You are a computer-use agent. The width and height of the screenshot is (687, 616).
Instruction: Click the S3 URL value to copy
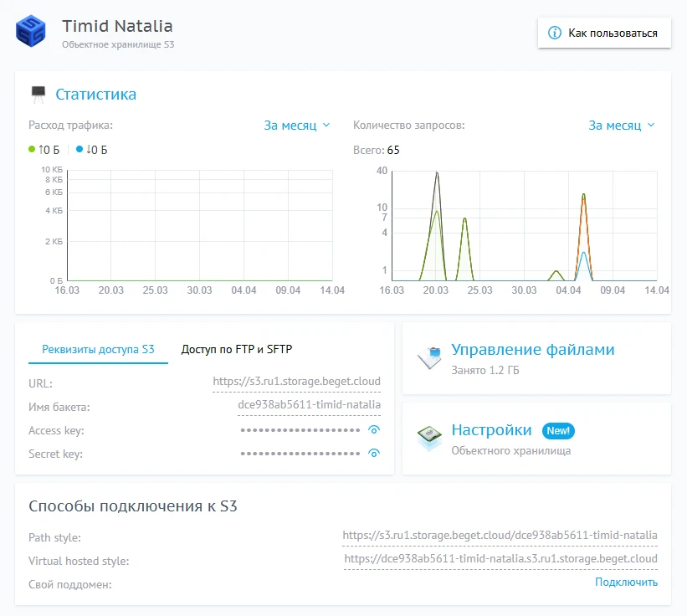point(296,382)
